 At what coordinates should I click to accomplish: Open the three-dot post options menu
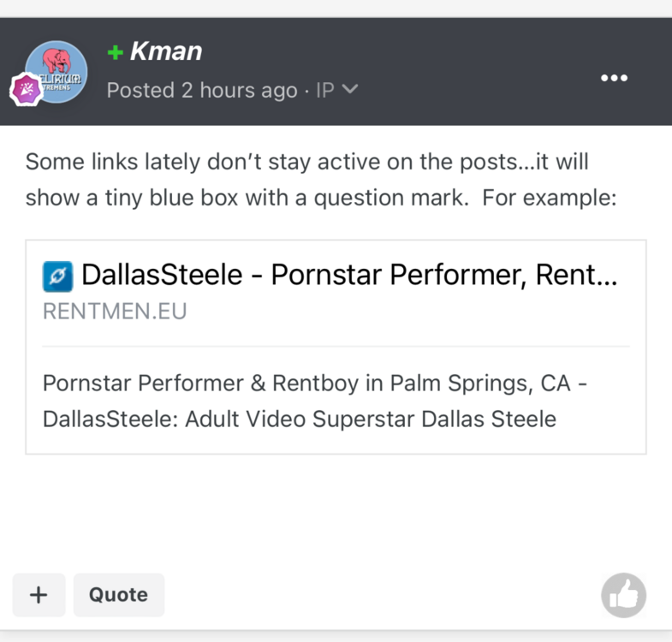pos(614,78)
